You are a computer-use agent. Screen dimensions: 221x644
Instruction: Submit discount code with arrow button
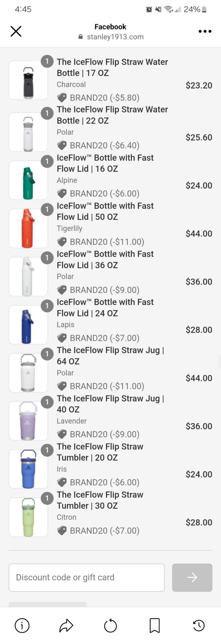click(192, 577)
